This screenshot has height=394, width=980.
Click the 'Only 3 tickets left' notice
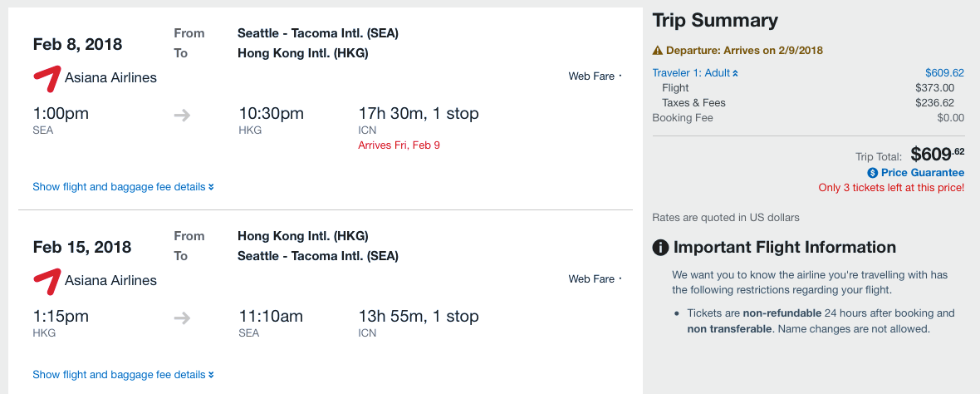[x=891, y=188]
